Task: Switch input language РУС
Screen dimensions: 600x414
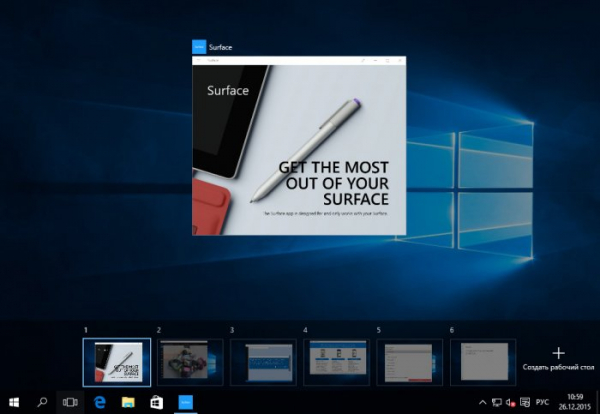Action: pyautogui.click(x=542, y=403)
